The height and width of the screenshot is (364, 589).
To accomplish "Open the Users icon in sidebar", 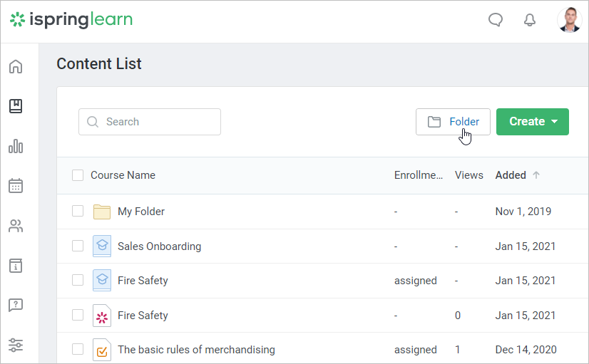I will pyautogui.click(x=16, y=227).
